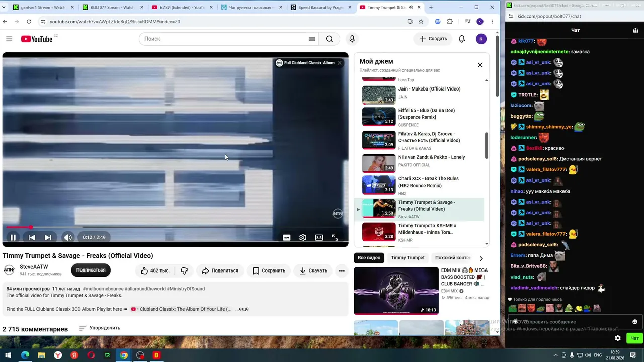Click the #melbournebounce hashtag
Viewport: 644px width, 362px height.
[103, 289]
